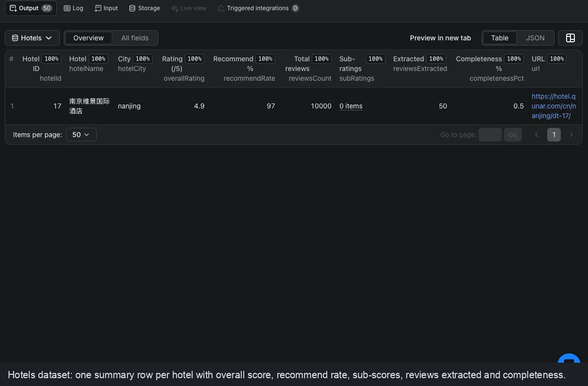Select page 1 button
The width and height of the screenshot is (588, 386).
point(554,135)
